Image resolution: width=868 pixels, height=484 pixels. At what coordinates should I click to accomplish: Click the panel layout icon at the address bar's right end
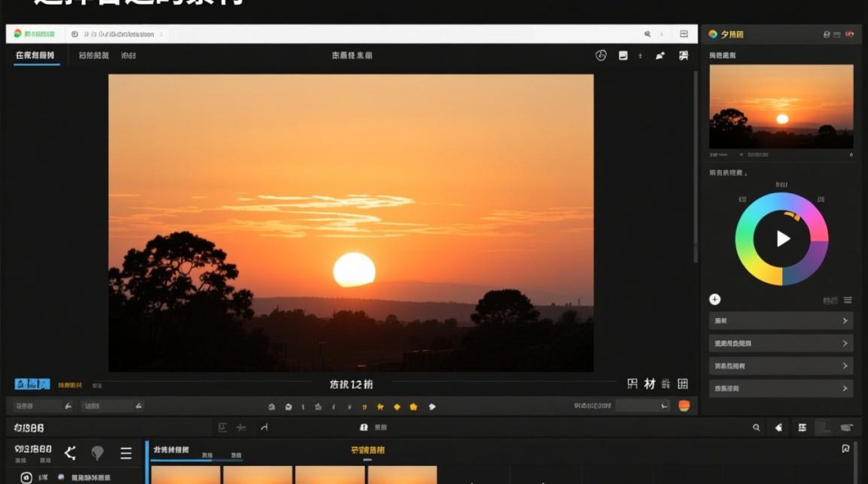tap(683, 34)
